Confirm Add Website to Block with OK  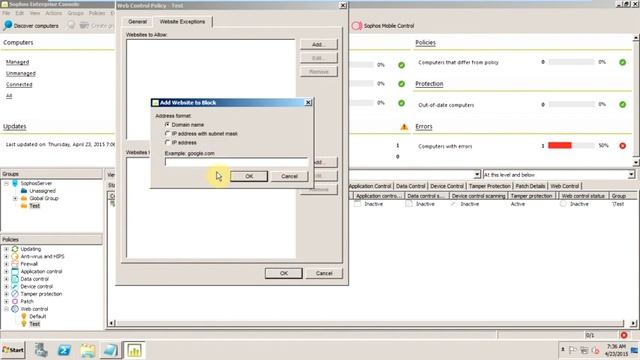click(x=249, y=176)
